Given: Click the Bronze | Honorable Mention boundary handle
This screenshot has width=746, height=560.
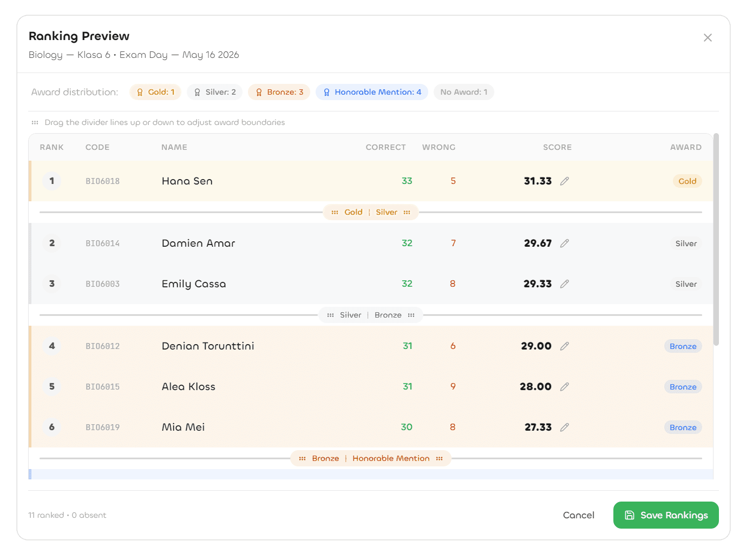Looking at the screenshot, I should pos(371,458).
